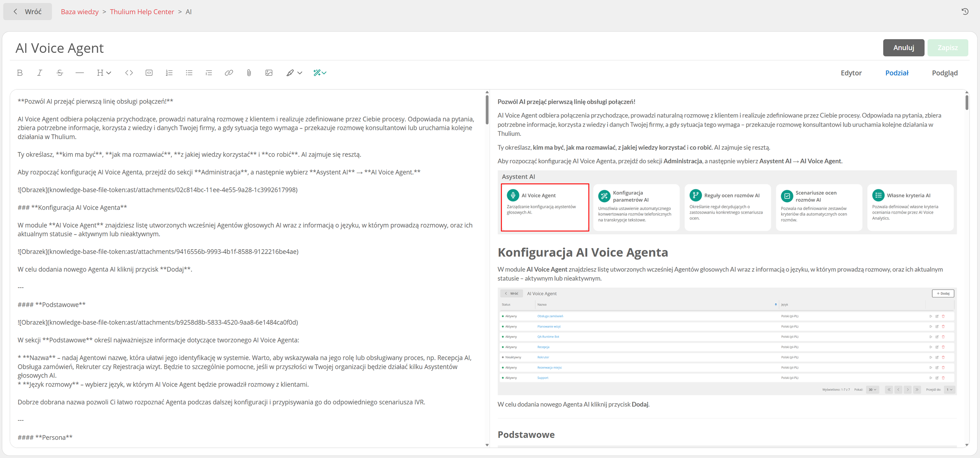Viewport: 980px width, 458px height.
Task: Create a bulleted list
Action: click(x=189, y=73)
